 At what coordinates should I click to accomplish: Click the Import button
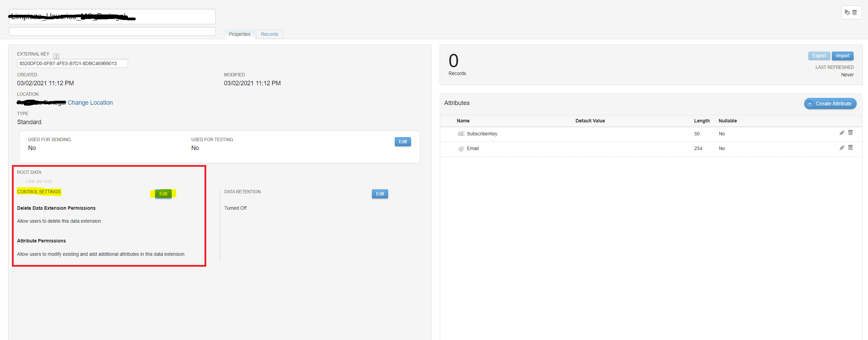pos(842,56)
